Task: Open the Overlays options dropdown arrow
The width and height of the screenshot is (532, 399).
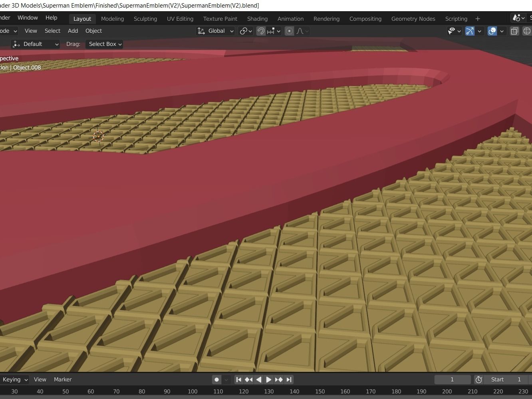Action: [502, 31]
